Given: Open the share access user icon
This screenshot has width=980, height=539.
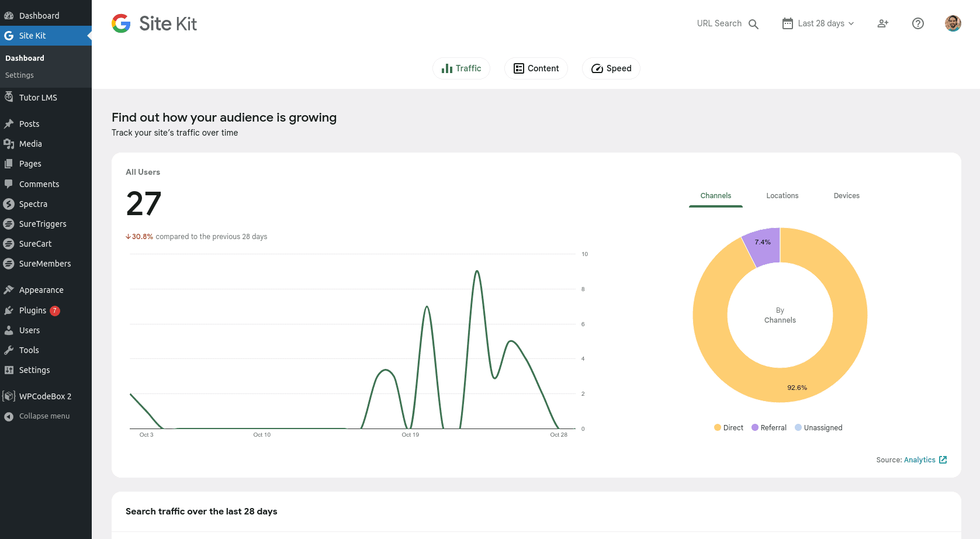Looking at the screenshot, I should click(x=882, y=23).
